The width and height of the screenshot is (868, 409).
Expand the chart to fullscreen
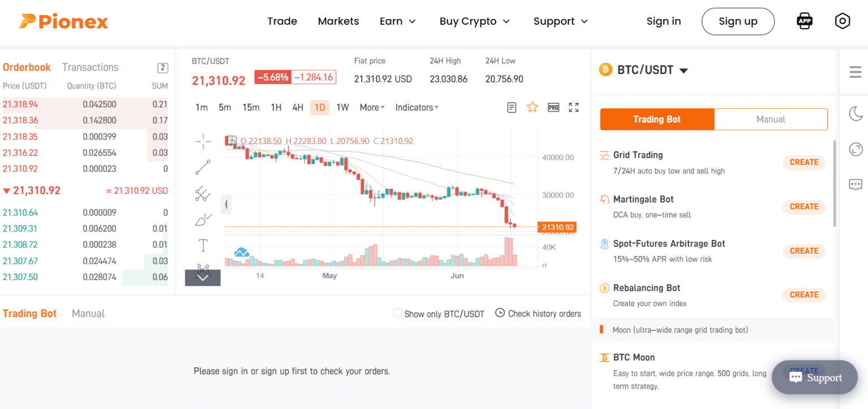point(574,107)
